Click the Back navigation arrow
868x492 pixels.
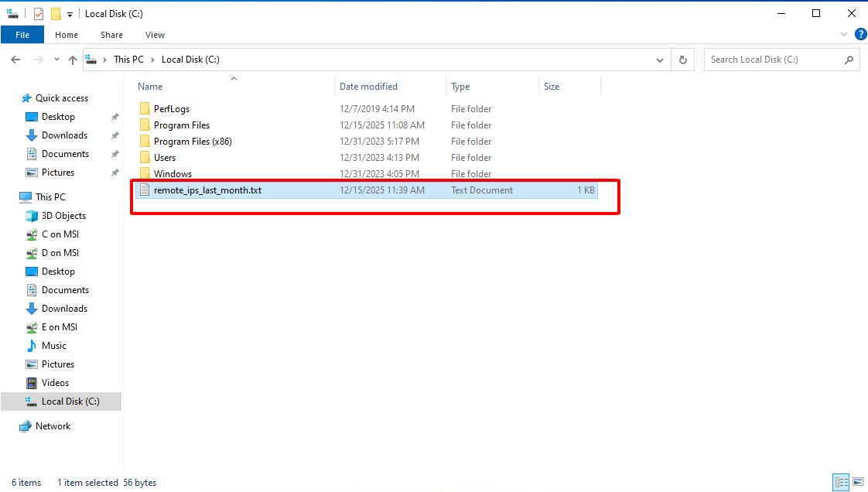tap(15, 60)
